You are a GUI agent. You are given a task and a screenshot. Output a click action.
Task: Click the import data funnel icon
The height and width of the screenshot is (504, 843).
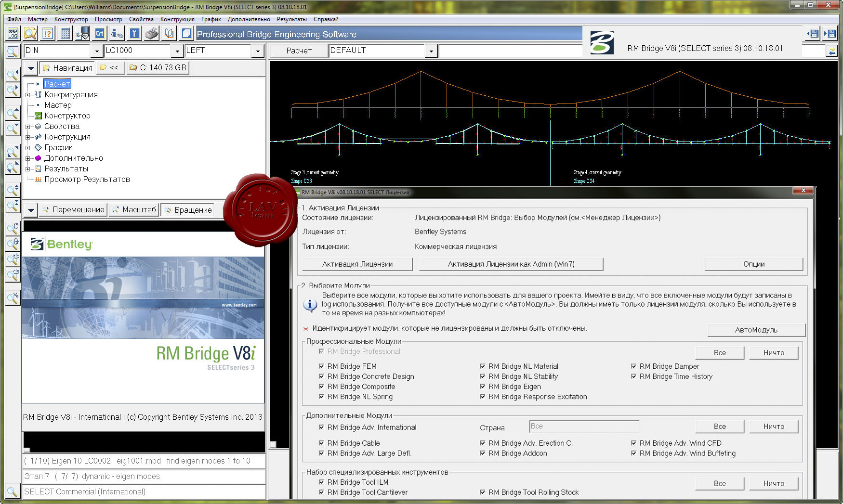click(82, 33)
